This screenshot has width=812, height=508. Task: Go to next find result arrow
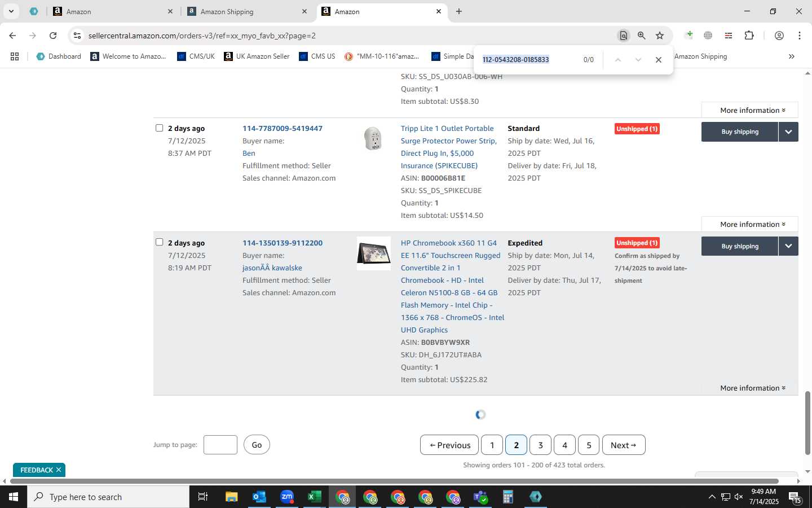coord(638,60)
